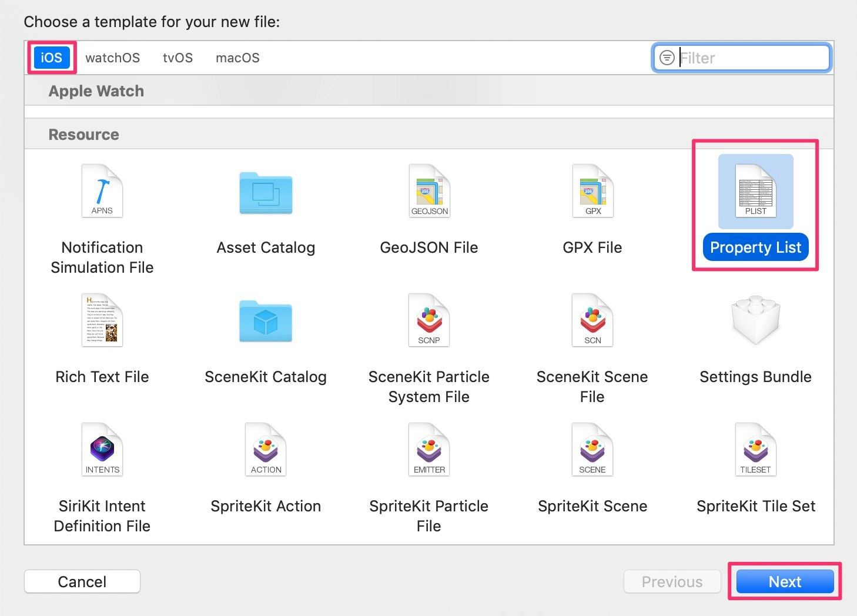Click the 'SceneKit Catalog' label
This screenshot has height=616, width=857.
pyautogui.click(x=266, y=377)
